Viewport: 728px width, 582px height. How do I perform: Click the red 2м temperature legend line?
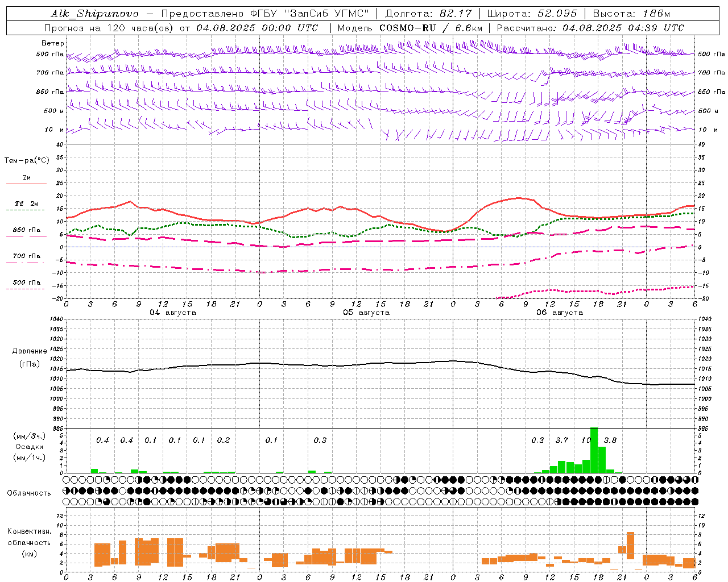[x=26, y=184]
